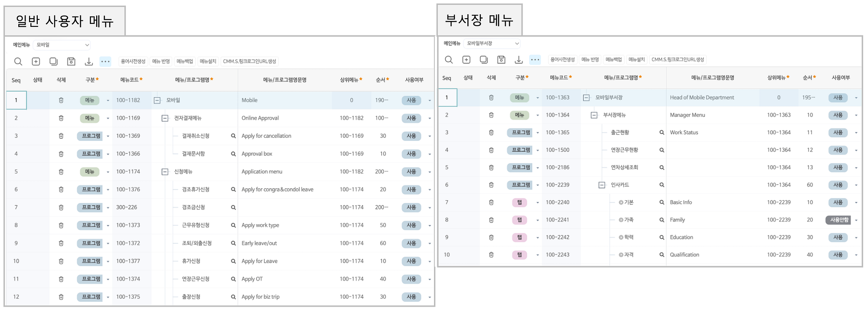Image resolution: width=868 pixels, height=310 pixels.
Task: Toggle 사용 status for row 100-1375
Action: [411, 297]
